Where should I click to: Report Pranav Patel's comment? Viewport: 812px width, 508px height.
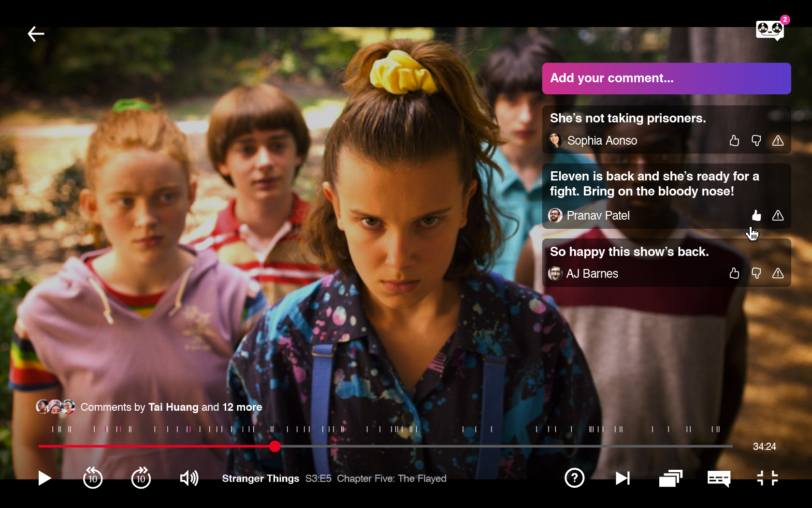(x=778, y=215)
